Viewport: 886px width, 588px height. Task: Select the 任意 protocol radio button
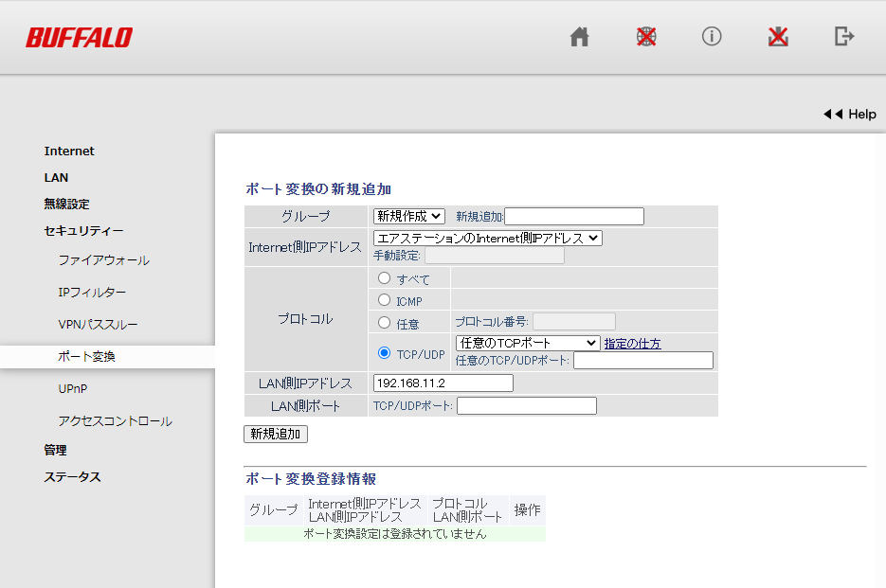click(384, 323)
